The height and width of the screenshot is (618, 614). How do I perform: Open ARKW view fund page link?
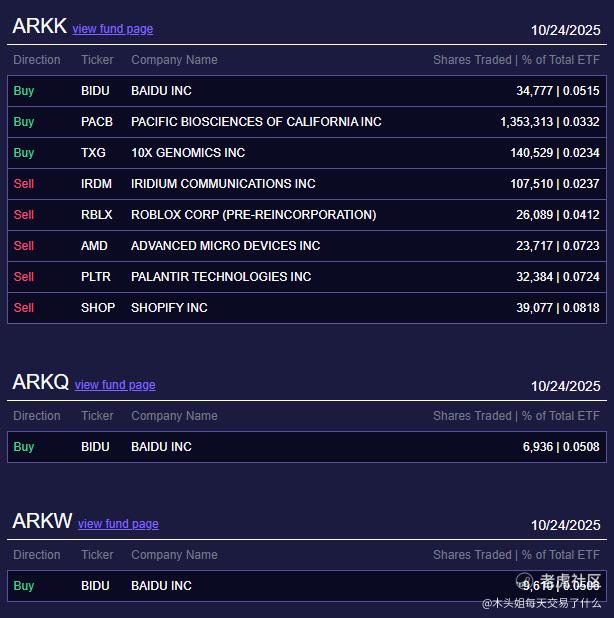tap(118, 524)
